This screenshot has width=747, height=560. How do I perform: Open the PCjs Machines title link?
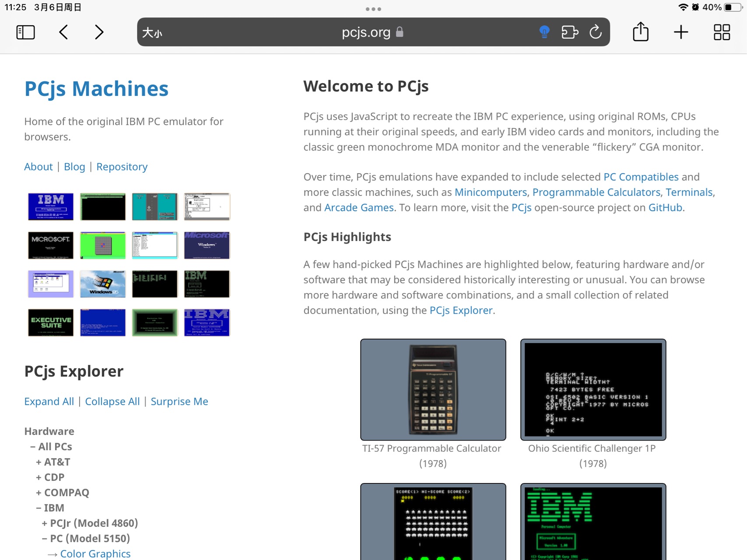(x=96, y=88)
